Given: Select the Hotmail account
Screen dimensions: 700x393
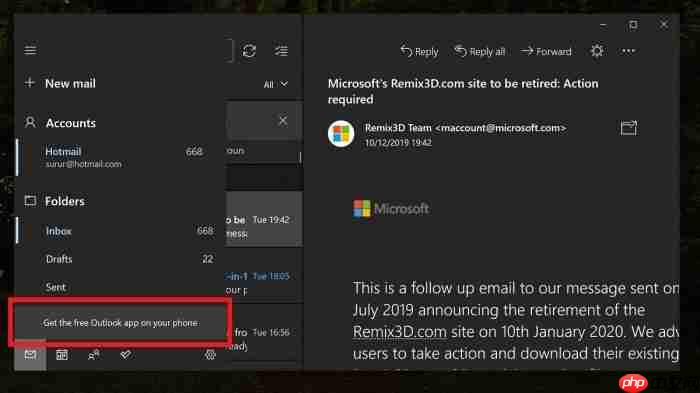Looking at the screenshot, I should point(121,157).
